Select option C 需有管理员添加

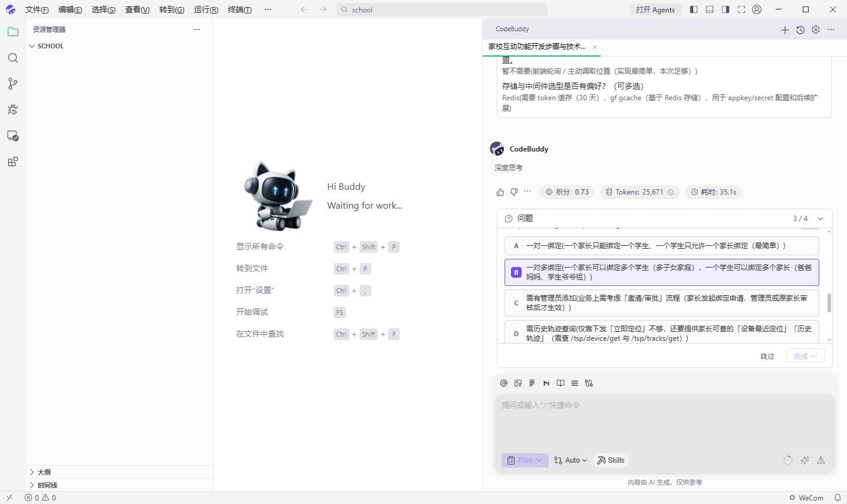(x=662, y=303)
